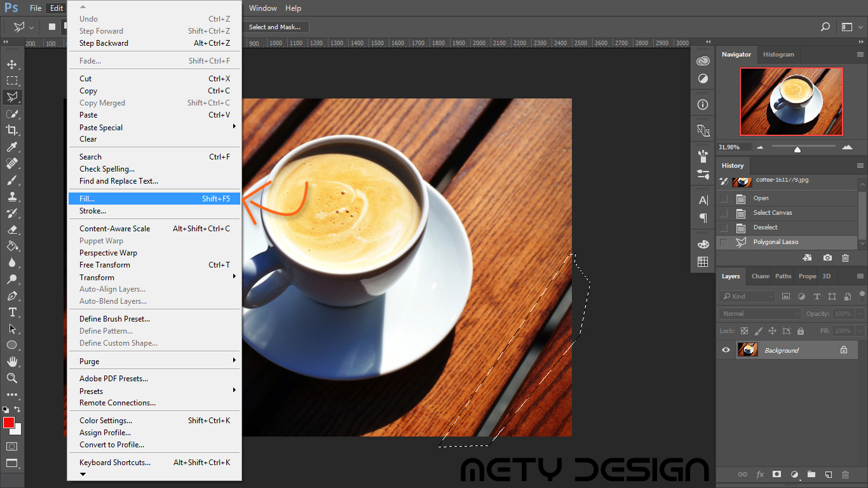The image size is (868, 488).
Task: Choose Free Transform menu entry
Action: [154, 265]
